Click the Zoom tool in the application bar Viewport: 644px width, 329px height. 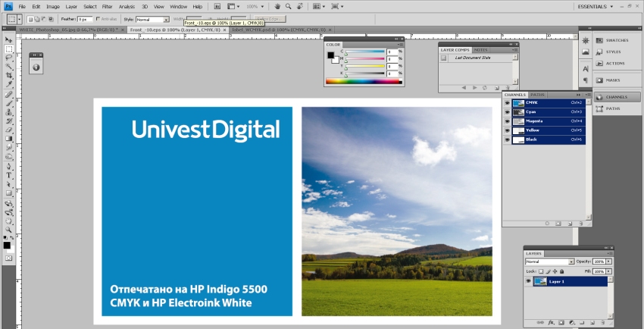(289, 6)
